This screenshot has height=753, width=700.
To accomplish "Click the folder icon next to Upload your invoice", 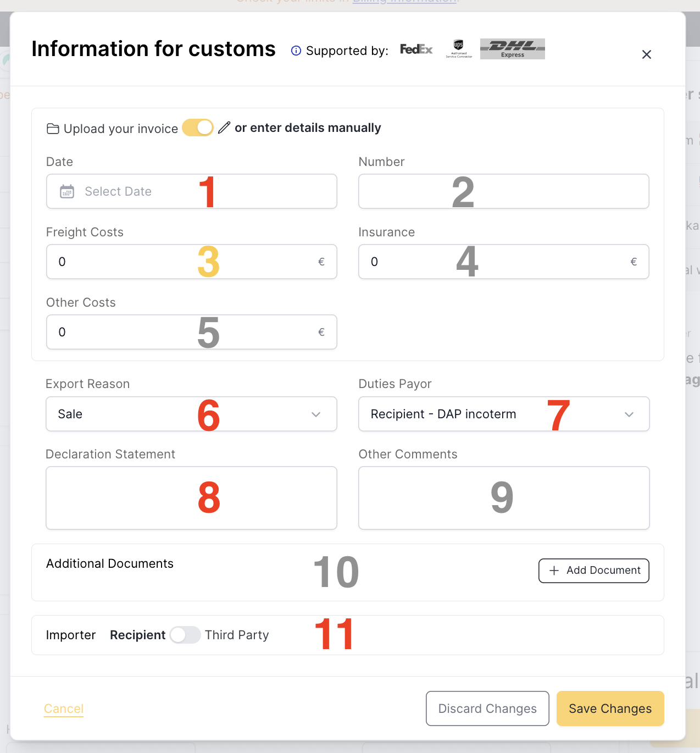I will (x=53, y=129).
